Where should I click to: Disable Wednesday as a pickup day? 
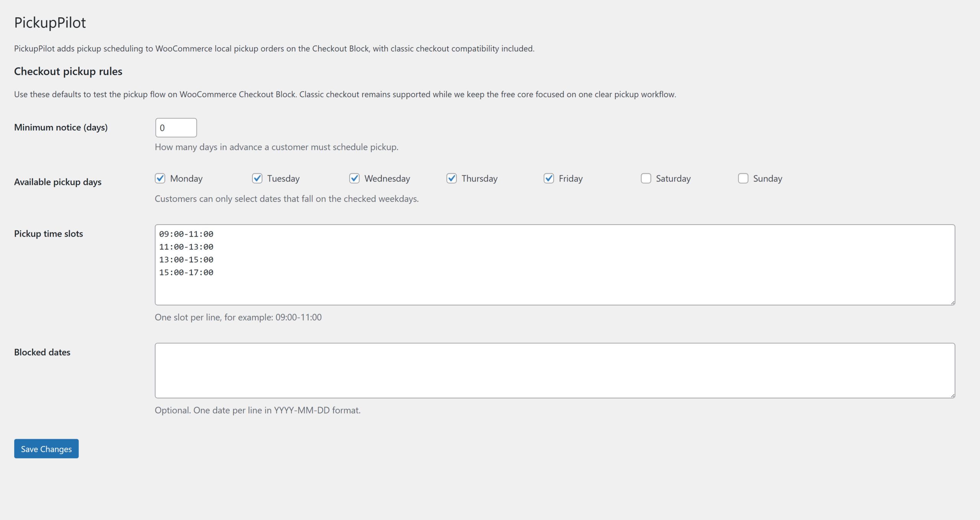pyautogui.click(x=354, y=178)
